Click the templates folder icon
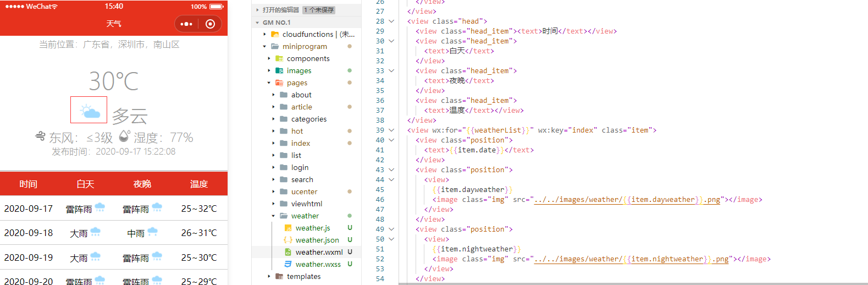This screenshot has height=285, width=868. click(279, 276)
